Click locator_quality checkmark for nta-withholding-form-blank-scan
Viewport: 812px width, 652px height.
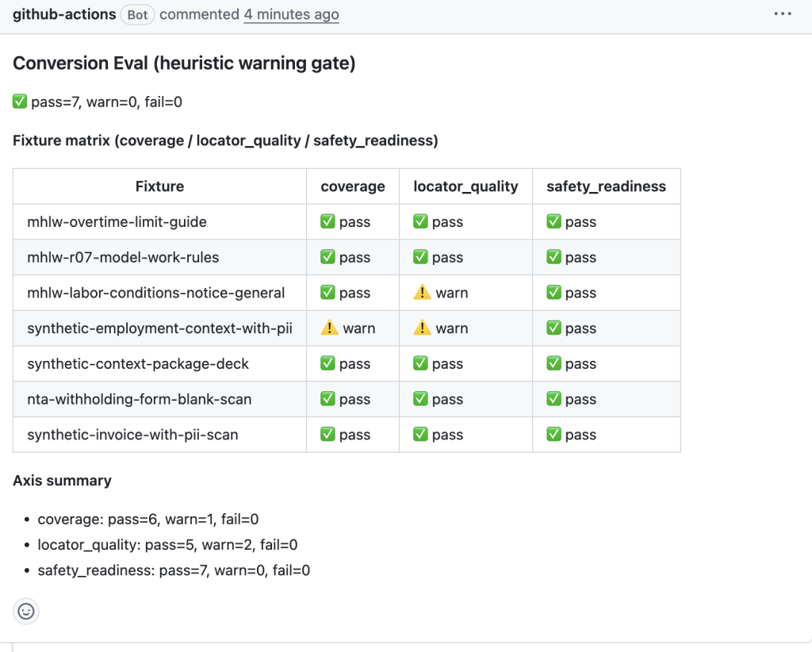(420, 399)
